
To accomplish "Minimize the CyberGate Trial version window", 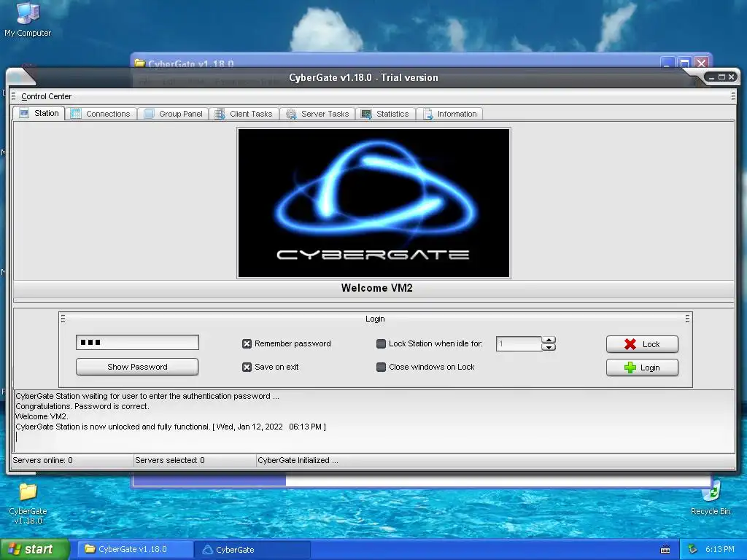I will pos(712,77).
